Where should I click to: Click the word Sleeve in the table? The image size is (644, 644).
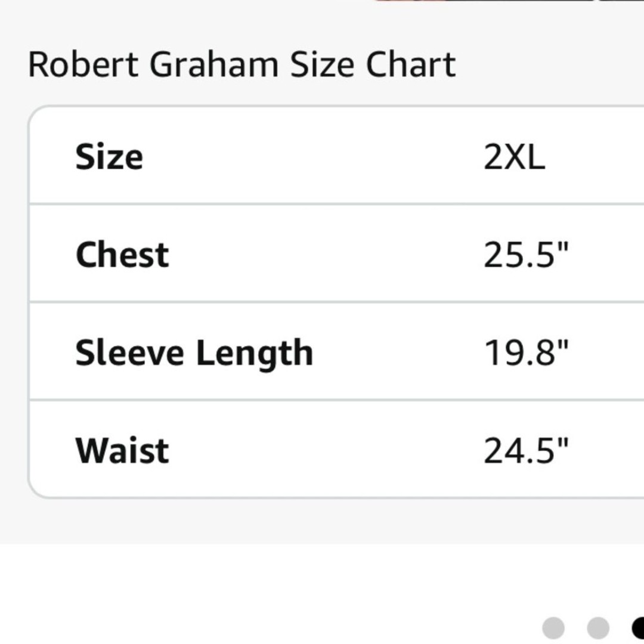coord(129,352)
